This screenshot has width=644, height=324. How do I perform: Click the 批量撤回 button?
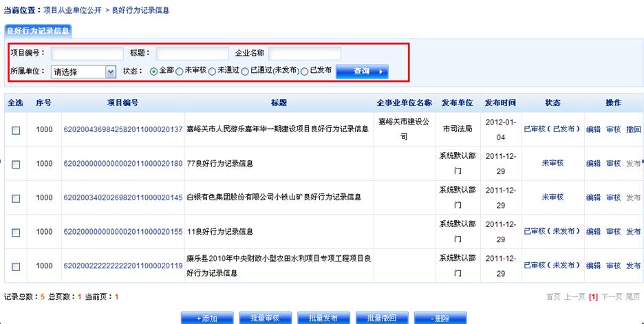point(382,318)
